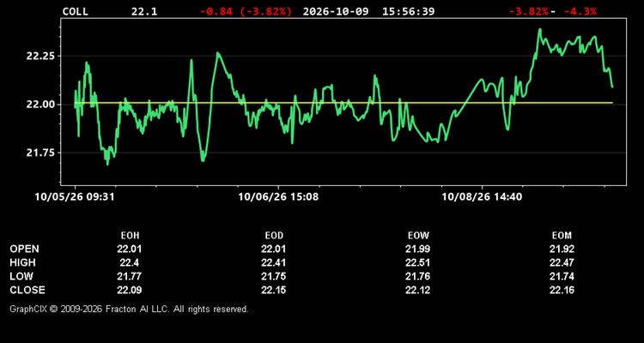Click the EOW column header

tap(417, 236)
